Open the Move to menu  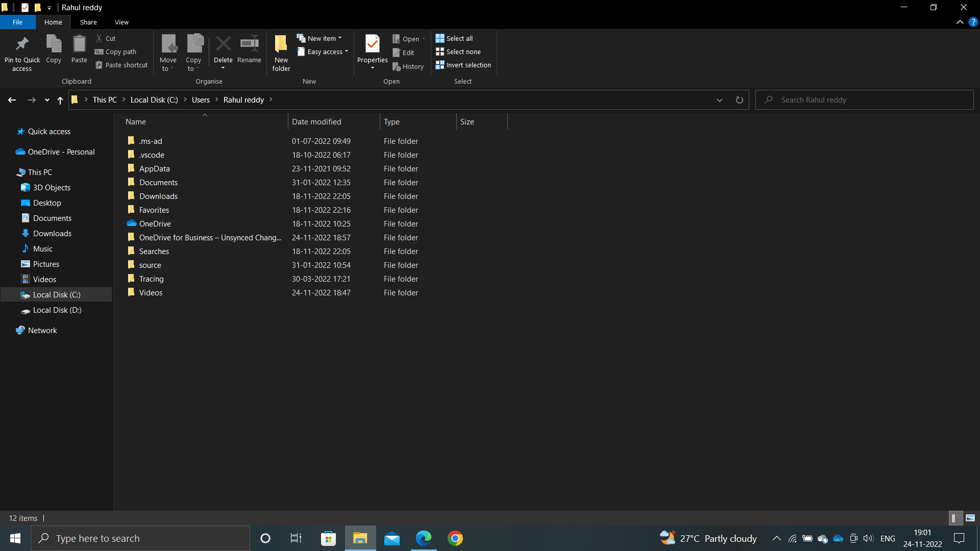pos(168,53)
